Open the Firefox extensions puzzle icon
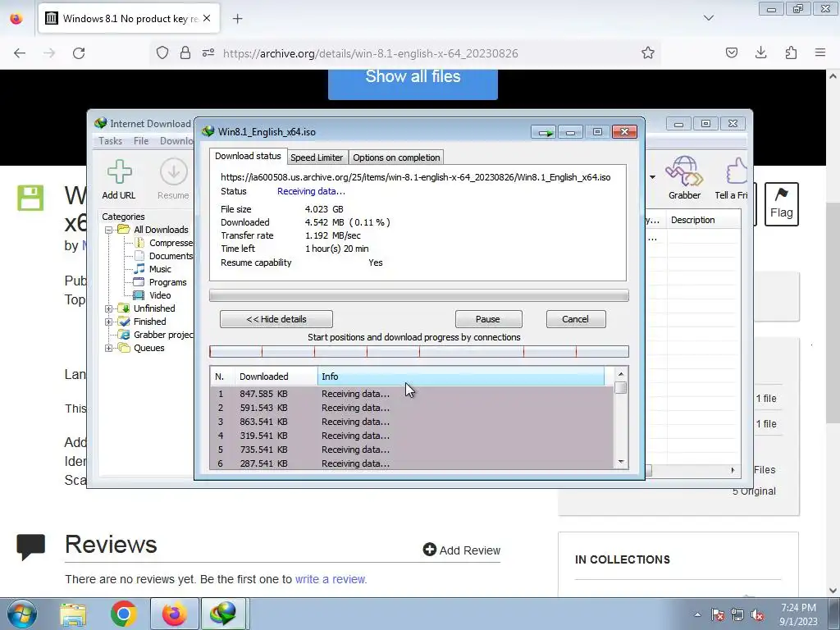This screenshot has height=630, width=840. pos(791,52)
